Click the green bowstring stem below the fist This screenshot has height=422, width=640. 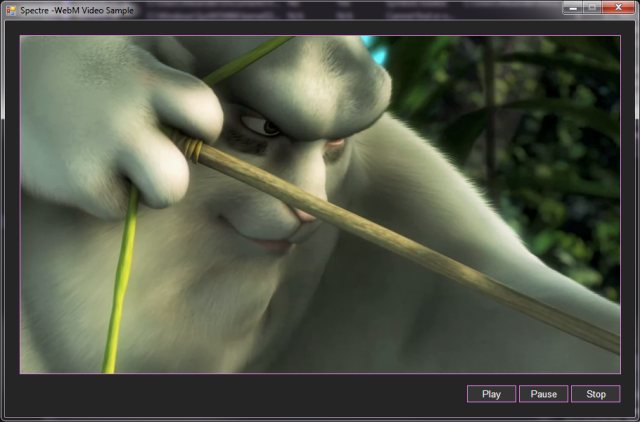tap(120, 290)
